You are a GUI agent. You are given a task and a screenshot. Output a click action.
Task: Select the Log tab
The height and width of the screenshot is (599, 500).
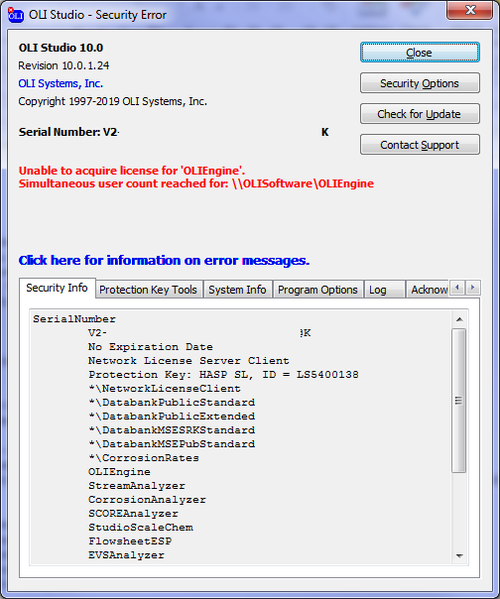pos(383,290)
